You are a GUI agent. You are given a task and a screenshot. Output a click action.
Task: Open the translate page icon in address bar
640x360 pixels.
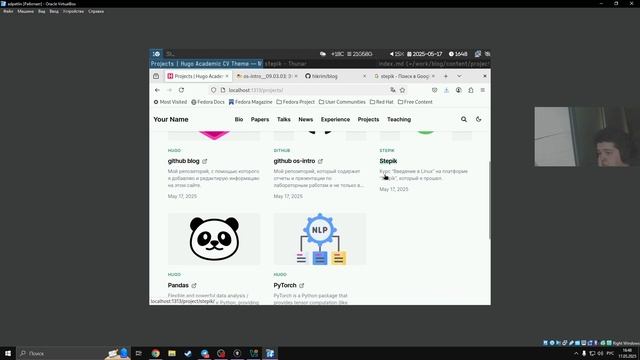coord(393,90)
